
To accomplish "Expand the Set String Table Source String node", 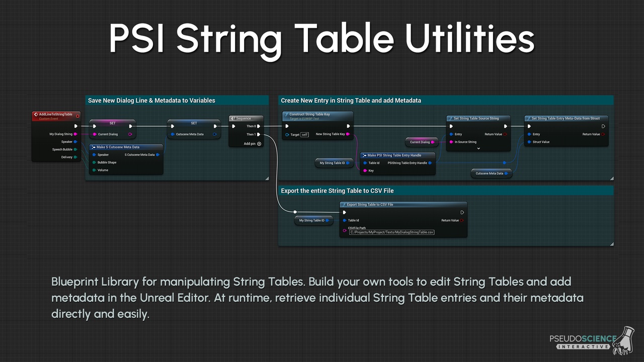I will [478, 149].
